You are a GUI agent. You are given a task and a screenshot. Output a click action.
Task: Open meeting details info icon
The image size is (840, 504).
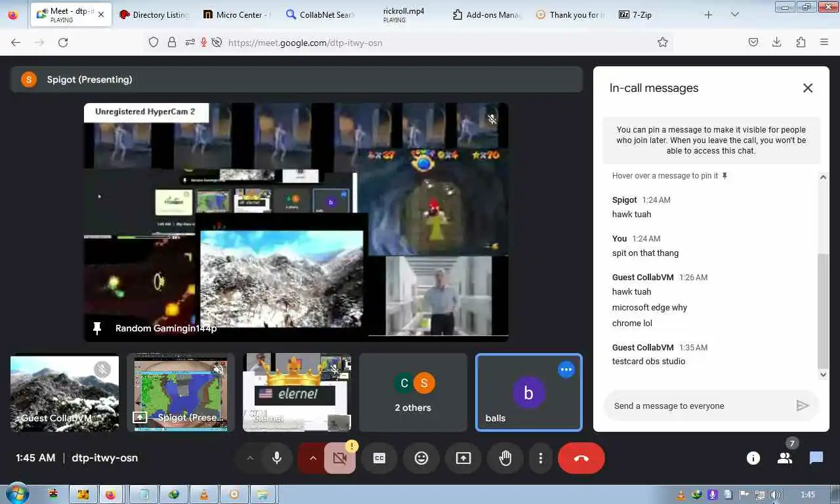[753, 458]
